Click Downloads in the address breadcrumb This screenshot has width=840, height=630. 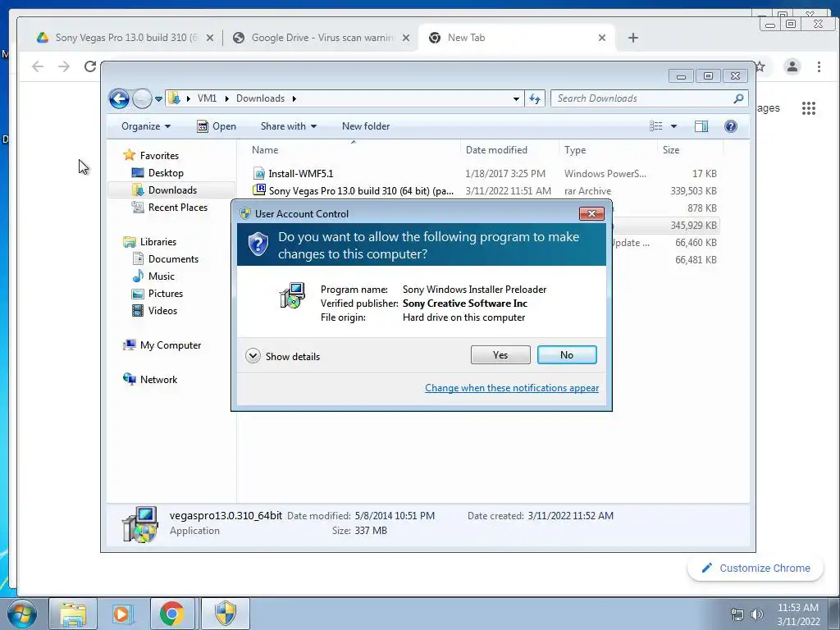click(x=260, y=98)
